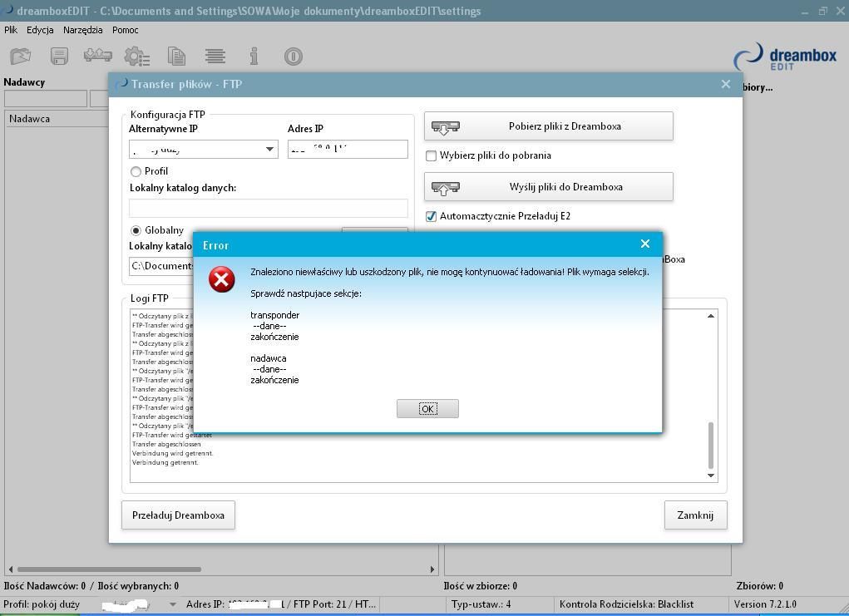Screen dimensions: 849x616
Task: Select the Profil radio button
Action: point(136,171)
